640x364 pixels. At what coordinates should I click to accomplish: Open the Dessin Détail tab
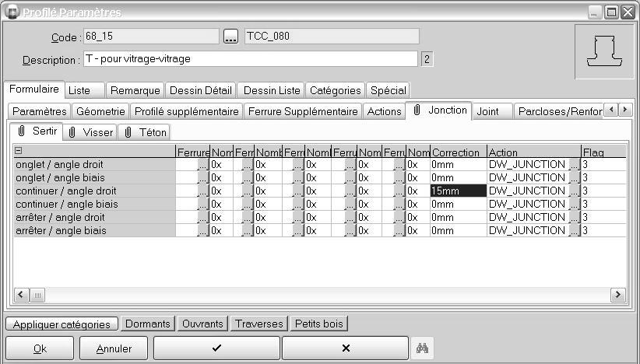click(200, 90)
